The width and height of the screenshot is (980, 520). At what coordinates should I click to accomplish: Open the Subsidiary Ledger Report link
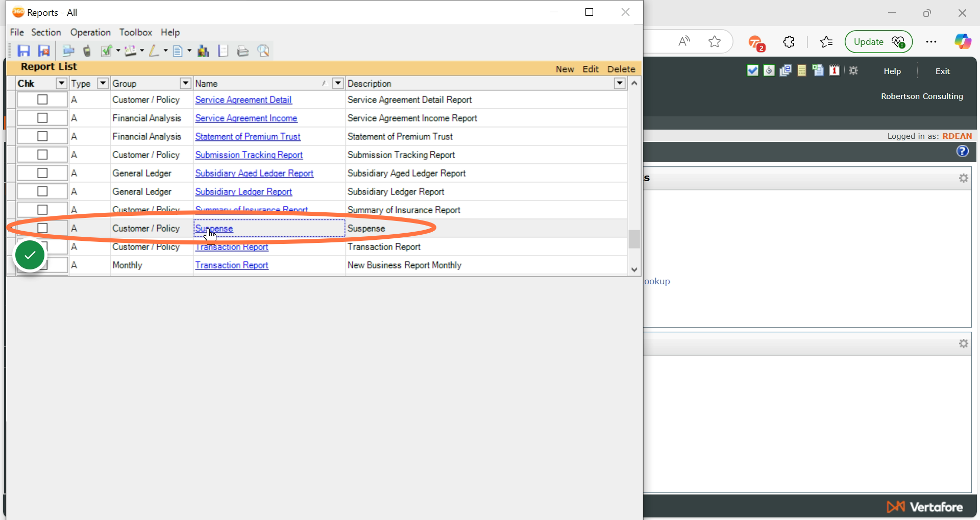pos(243,191)
